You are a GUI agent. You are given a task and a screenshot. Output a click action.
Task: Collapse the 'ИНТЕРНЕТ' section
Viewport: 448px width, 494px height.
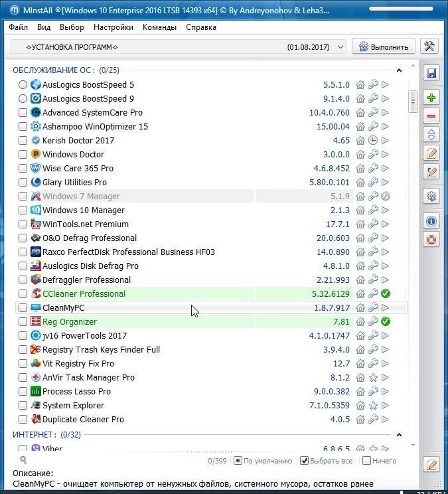pos(399,435)
